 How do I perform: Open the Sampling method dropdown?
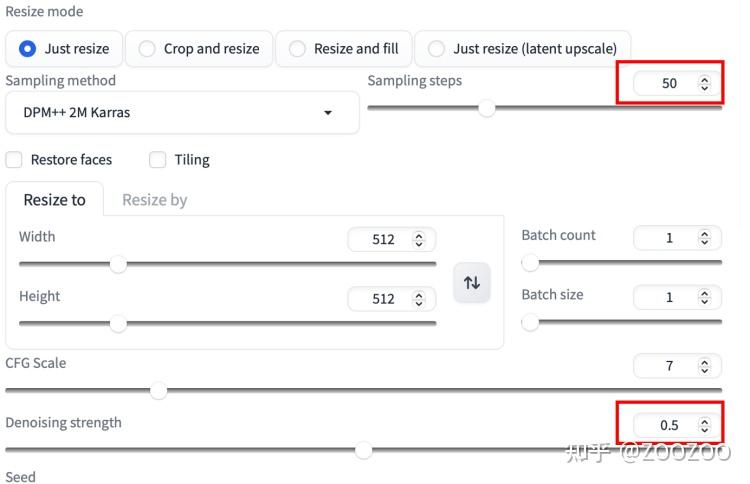pyautogui.click(x=182, y=113)
